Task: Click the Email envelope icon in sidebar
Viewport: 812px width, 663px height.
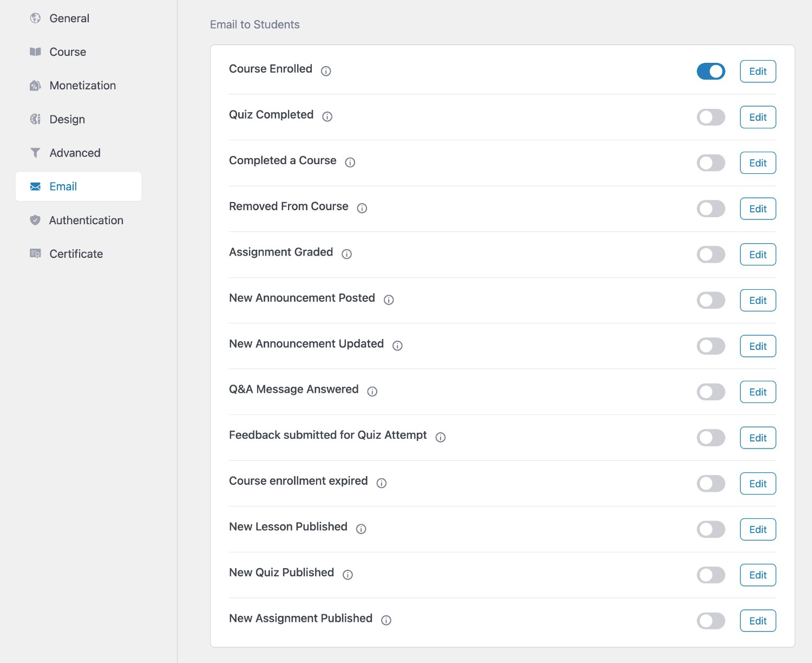Action: 35,186
